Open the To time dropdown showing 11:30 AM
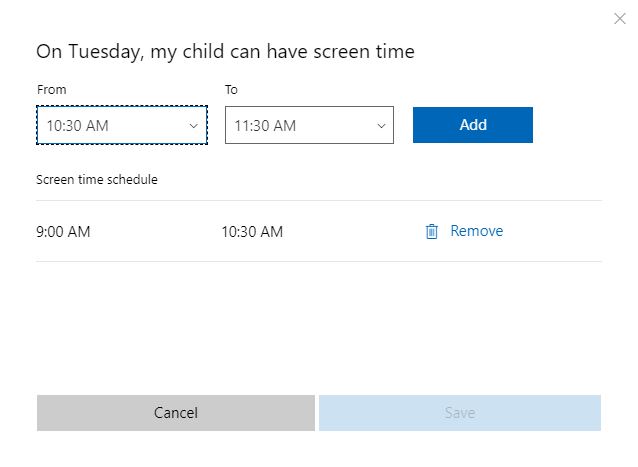This screenshot has height=467, width=638. (x=309, y=125)
